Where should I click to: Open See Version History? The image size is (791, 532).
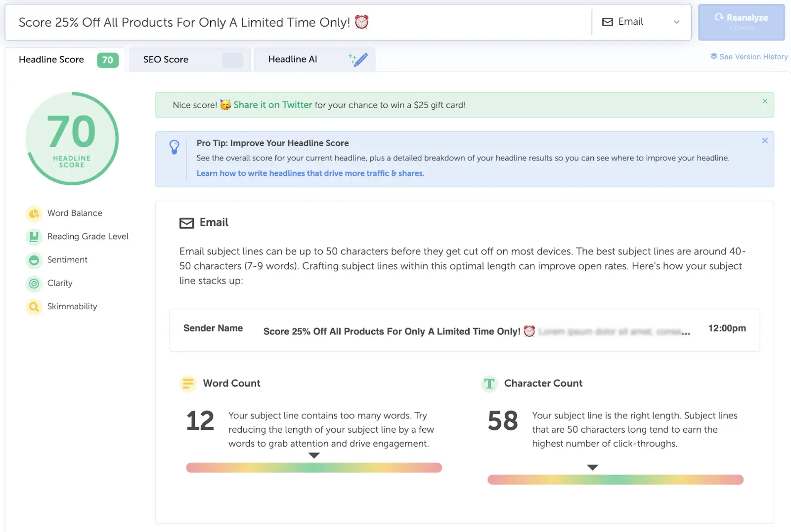coord(748,56)
